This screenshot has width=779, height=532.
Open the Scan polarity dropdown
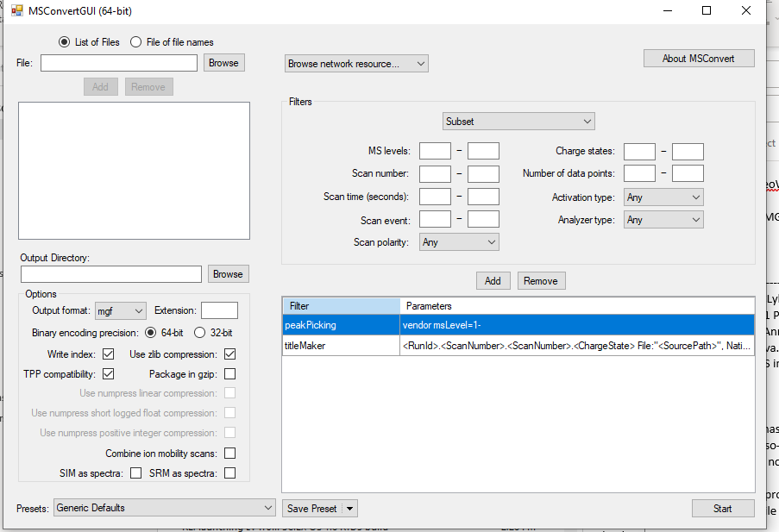tap(459, 242)
